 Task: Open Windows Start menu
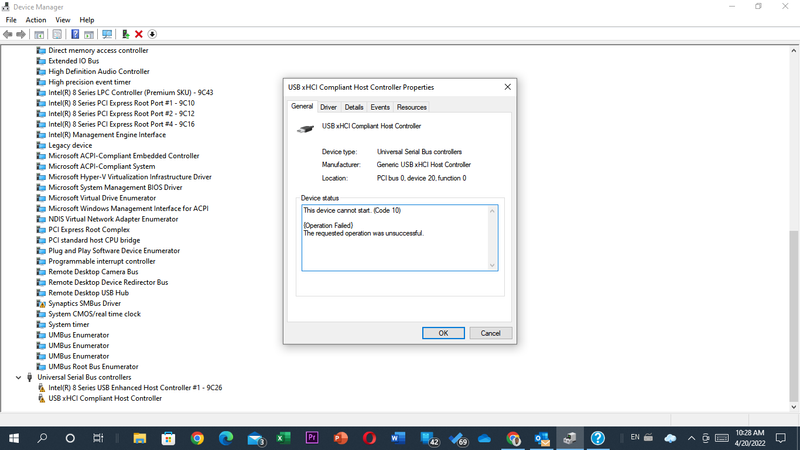[14, 438]
